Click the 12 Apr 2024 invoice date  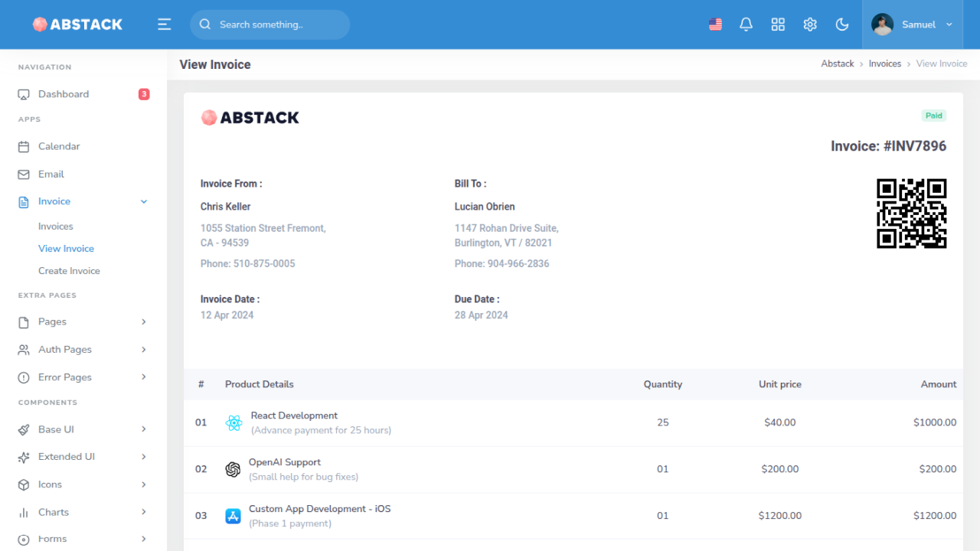click(x=227, y=315)
